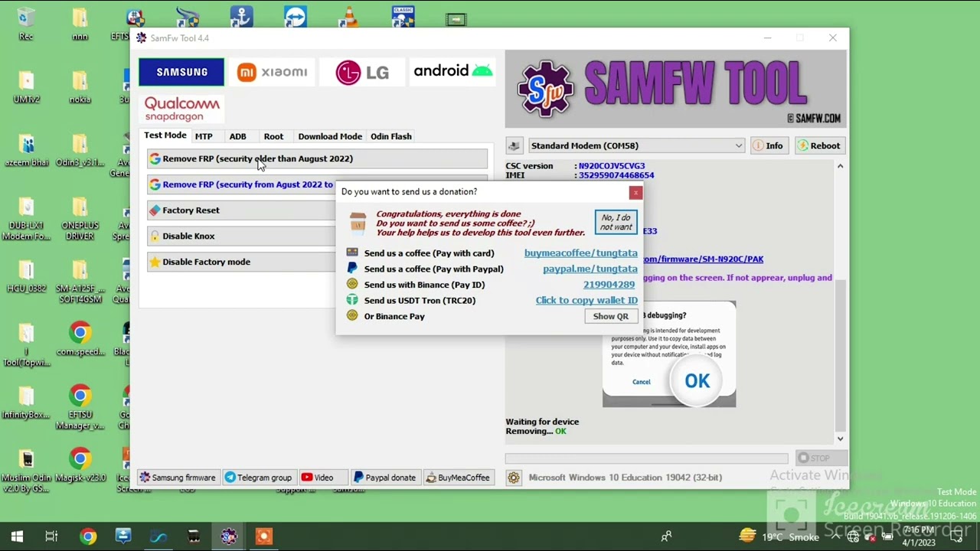Open the TeamViewer desktop shortcut

pyautogui.click(x=296, y=15)
